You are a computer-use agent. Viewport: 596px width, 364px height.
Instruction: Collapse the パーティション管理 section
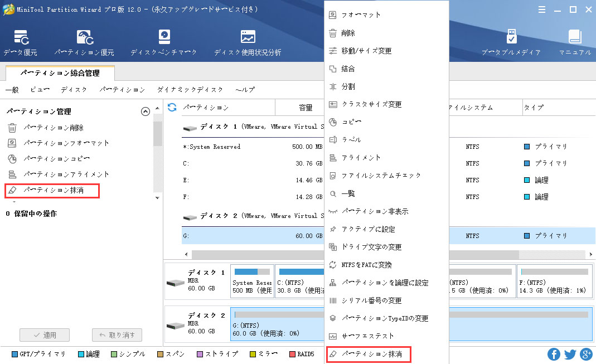point(146,111)
